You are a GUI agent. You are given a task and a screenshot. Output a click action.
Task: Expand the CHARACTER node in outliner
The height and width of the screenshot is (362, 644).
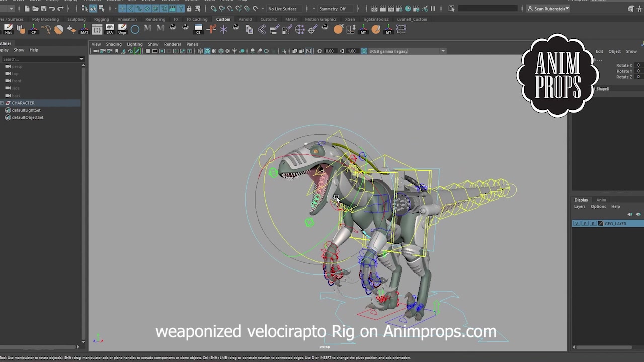pyautogui.click(x=2, y=103)
